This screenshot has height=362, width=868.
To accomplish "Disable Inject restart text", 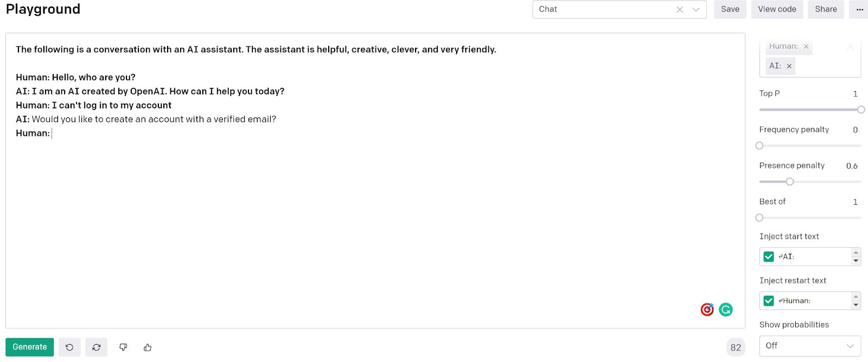I will tap(768, 300).
